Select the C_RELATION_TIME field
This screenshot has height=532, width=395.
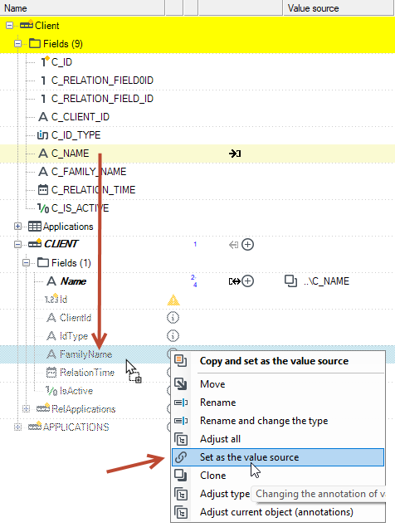point(93,190)
